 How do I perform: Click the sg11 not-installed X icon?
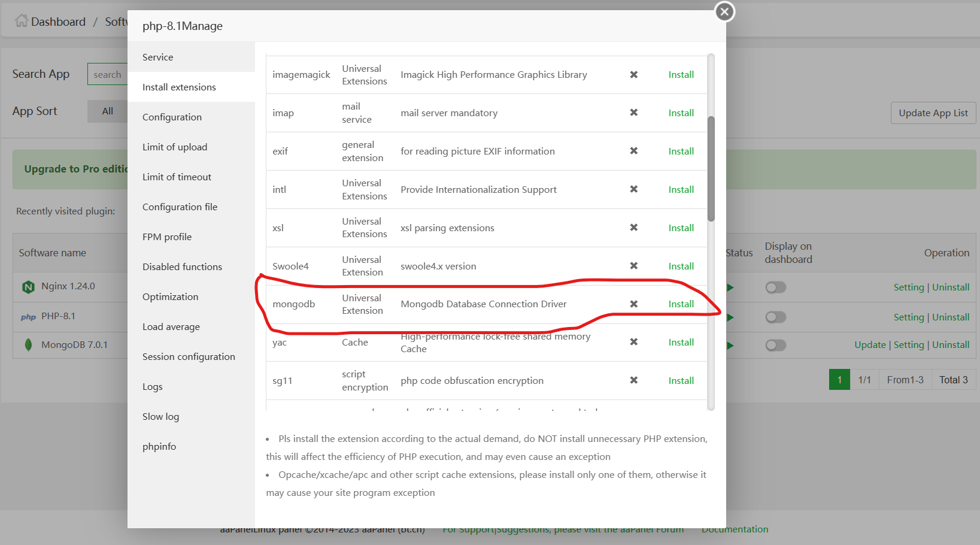coord(633,380)
